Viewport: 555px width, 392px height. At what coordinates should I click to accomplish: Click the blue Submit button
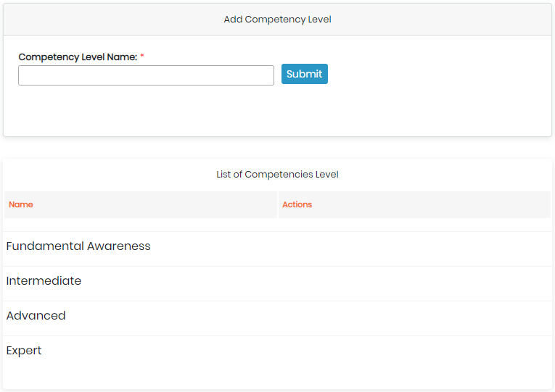tap(305, 74)
